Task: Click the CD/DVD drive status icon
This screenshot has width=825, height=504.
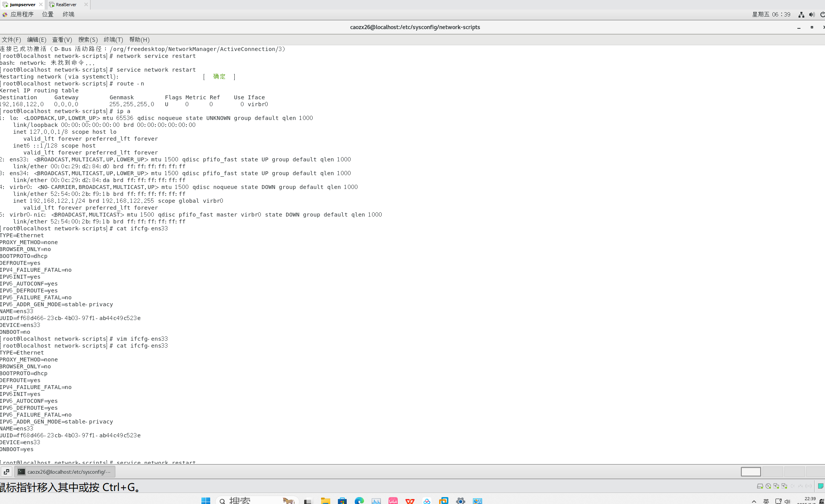Action: click(x=768, y=486)
